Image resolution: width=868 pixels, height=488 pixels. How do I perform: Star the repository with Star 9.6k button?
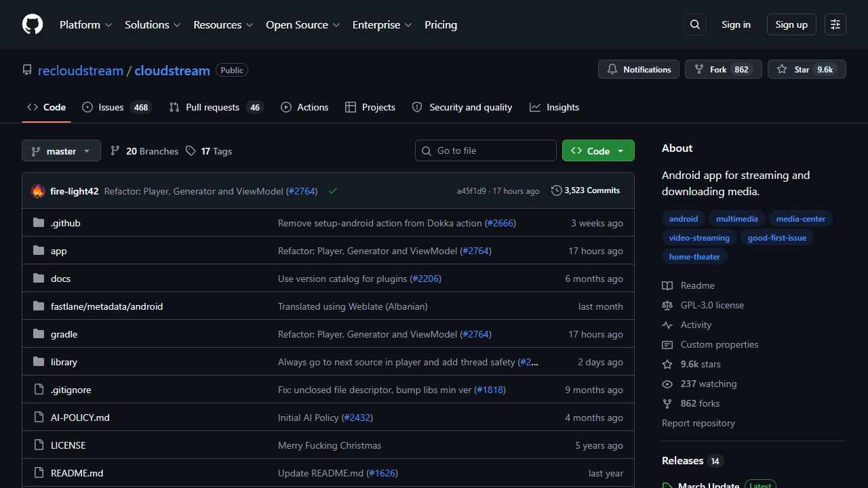(x=807, y=69)
